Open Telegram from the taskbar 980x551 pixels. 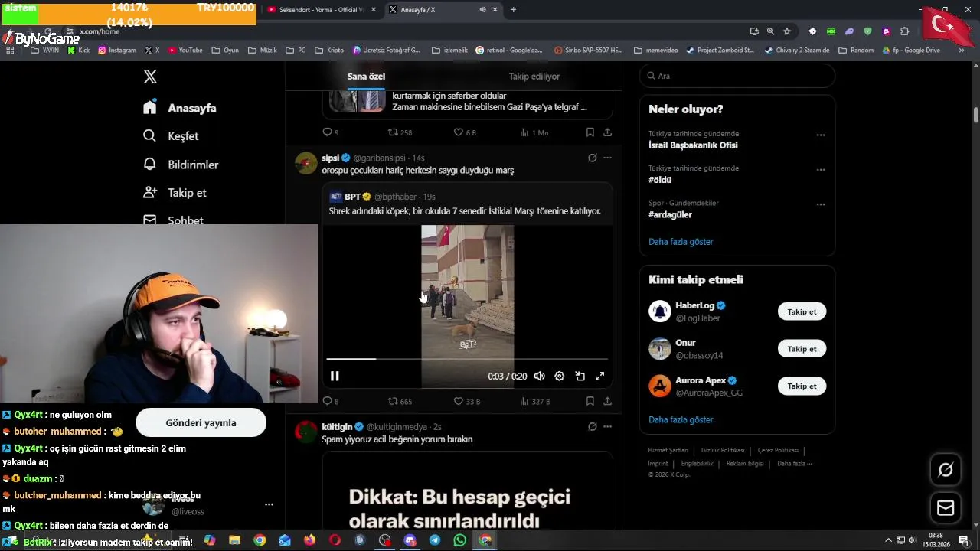[435, 540]
